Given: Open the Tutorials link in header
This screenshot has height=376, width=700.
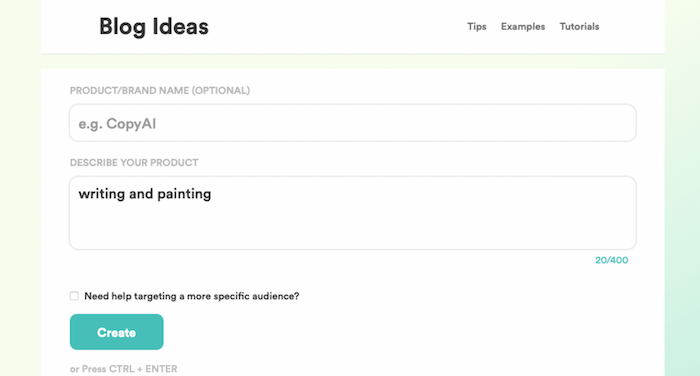Looking at the screenshot, I should (579, 27).
